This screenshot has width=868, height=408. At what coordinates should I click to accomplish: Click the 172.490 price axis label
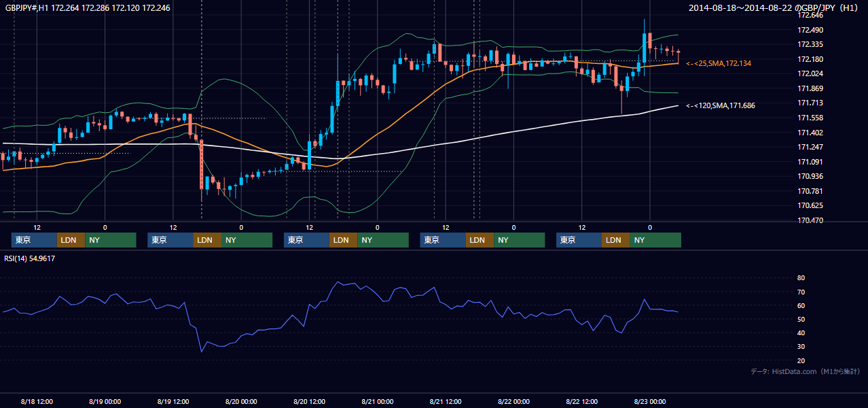tap(811, 30)
